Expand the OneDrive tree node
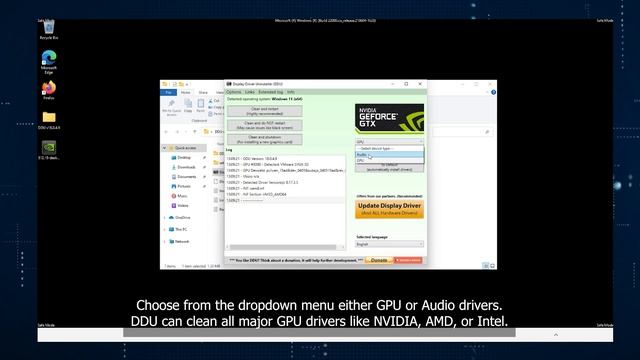Image resolution: width=640 pixels, height=360 pixels. pos(165,218)
